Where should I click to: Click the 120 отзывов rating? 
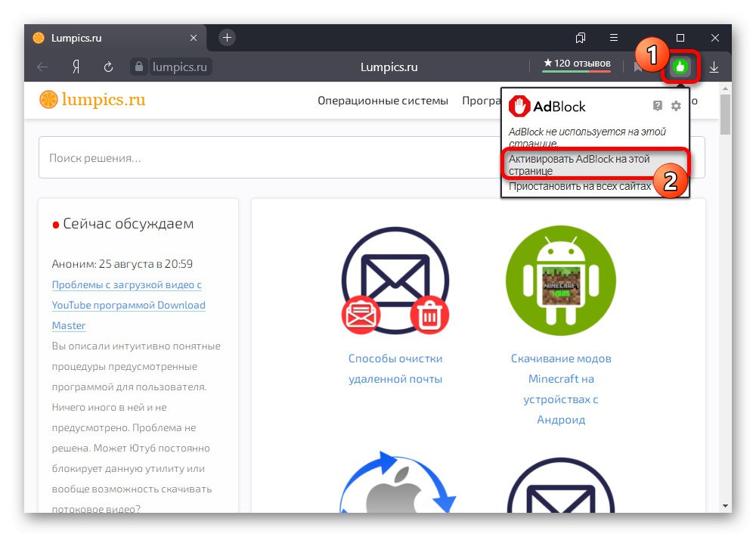pyautogui.click(x=577, y=64)
